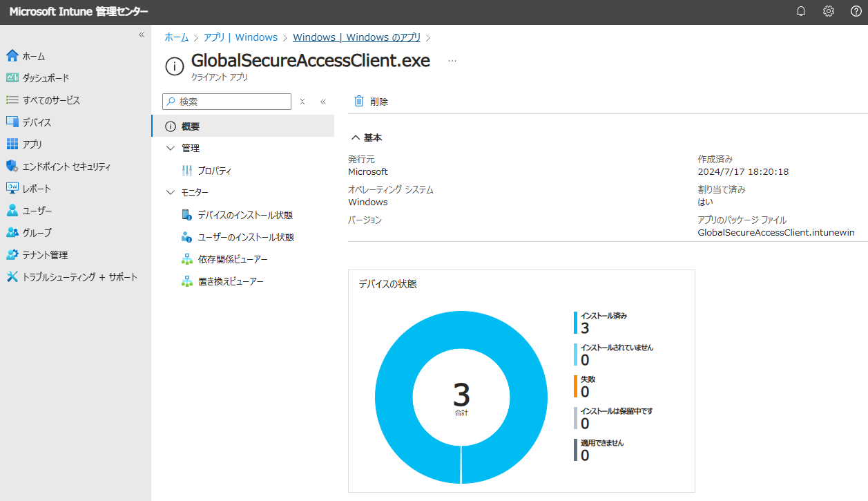Click the デバイス monitor icon

12,122
